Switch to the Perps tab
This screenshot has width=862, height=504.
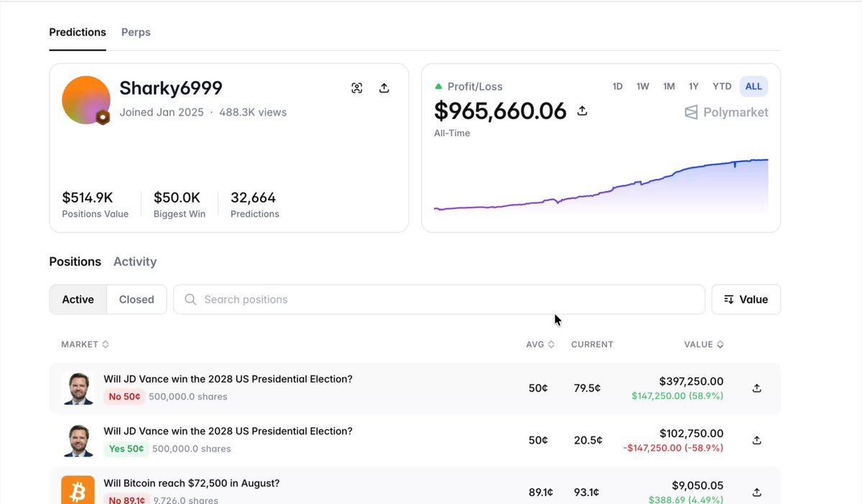tap(136, 32)
